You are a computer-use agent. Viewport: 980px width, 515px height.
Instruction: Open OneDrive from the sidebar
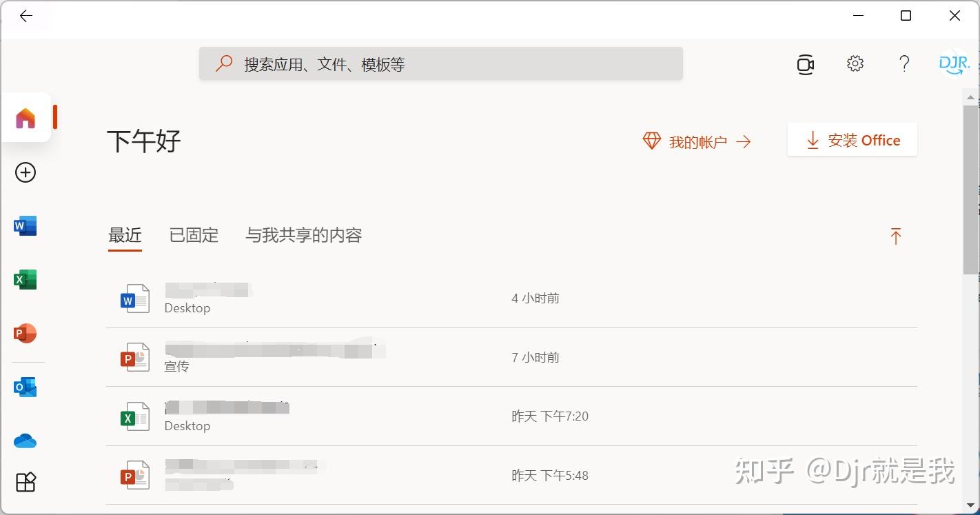pyautogui.click(x=25, y=441)
